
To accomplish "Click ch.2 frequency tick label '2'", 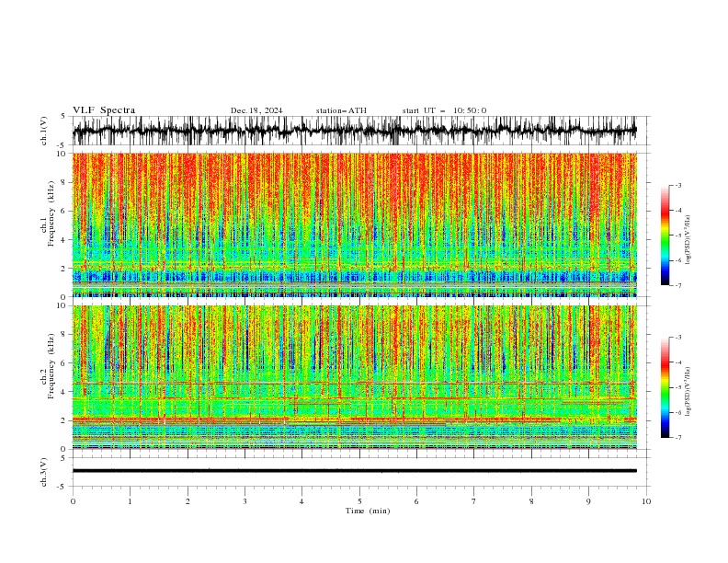I will (x=64, y=420).
